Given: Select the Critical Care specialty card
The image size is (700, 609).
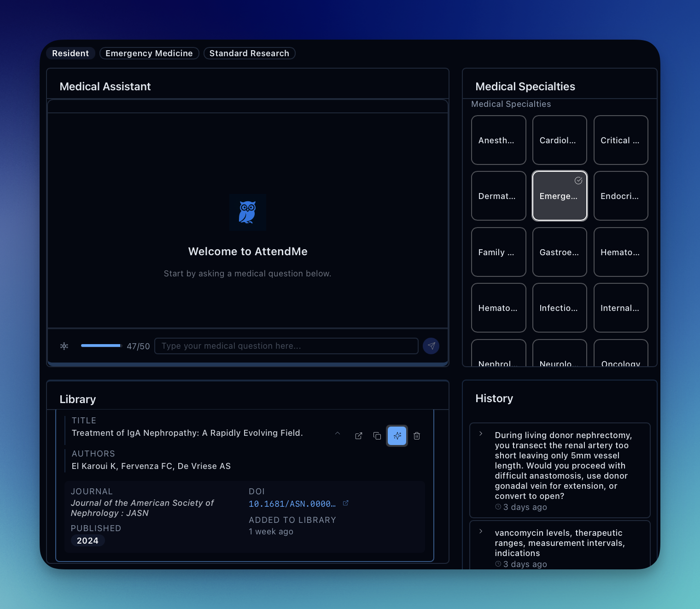Looking at the screenshot, I should coord(621,140).
